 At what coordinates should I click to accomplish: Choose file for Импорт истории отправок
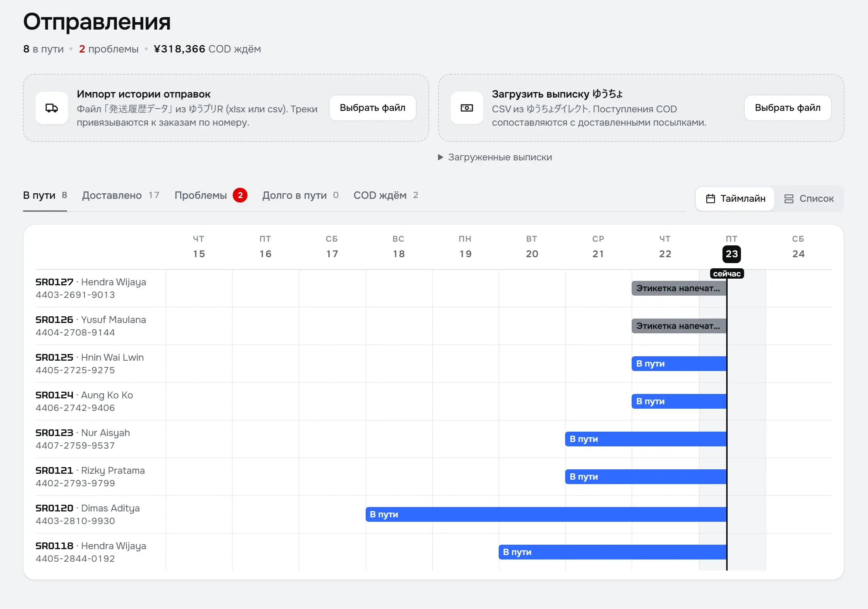[372, 108]
